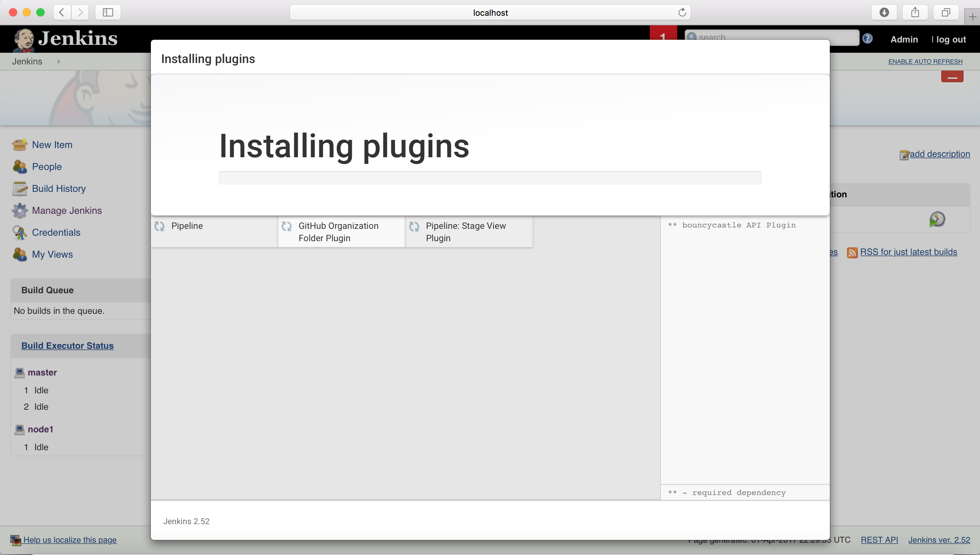Click the master node computer icon
This screenshot has height=555, width=980.
coord(20,373)
